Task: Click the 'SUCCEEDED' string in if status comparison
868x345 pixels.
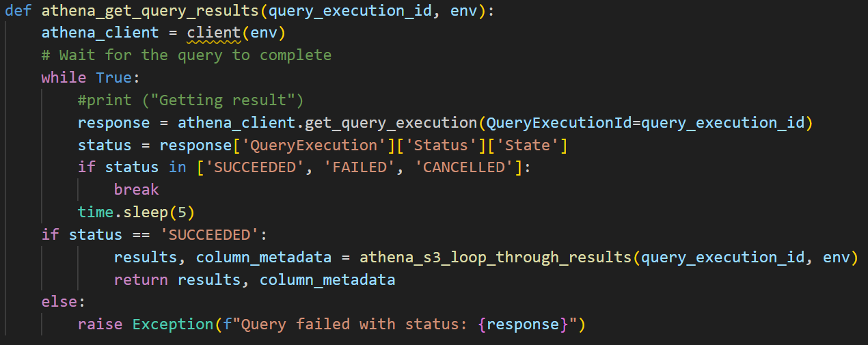Action: tap(210, 235)
